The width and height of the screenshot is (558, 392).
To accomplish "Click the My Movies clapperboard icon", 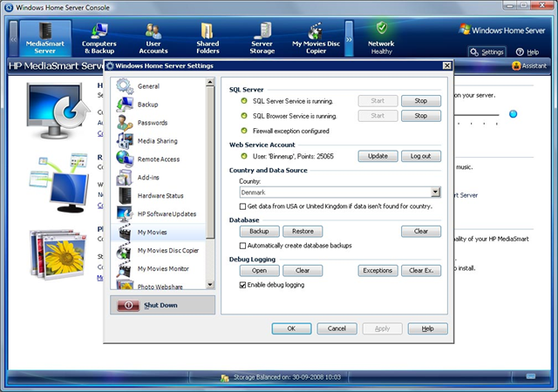I will (125, 232).
